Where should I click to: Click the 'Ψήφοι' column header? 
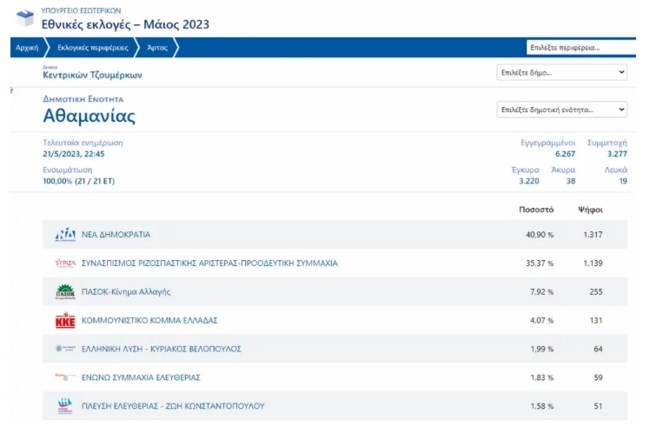(x=590, y=210)
